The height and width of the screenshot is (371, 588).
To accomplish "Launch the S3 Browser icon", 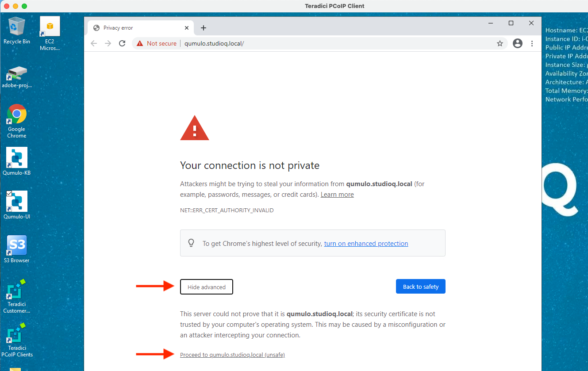I will [17, 249].
